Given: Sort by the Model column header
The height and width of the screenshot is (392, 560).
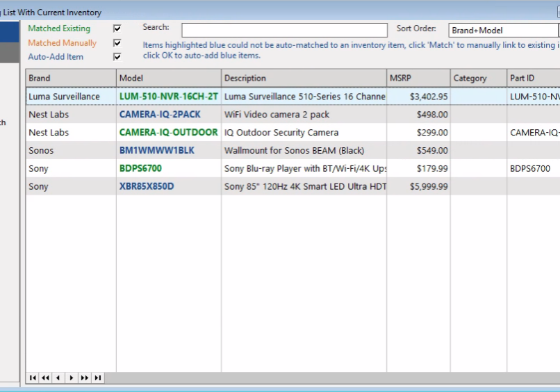Looking at the screenshot, I should [x=169, y=79].
